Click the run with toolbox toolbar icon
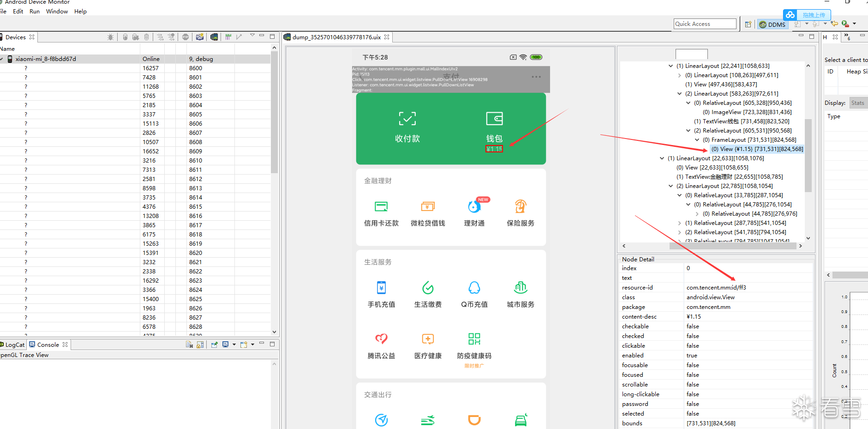Screen dimensions: 868x429 click(845, 24)
